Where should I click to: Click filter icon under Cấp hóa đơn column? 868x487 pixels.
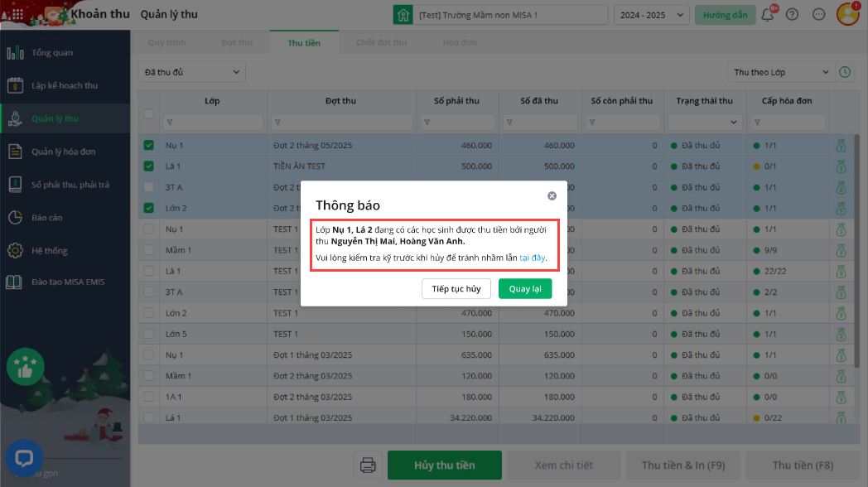tap(757, 123)
